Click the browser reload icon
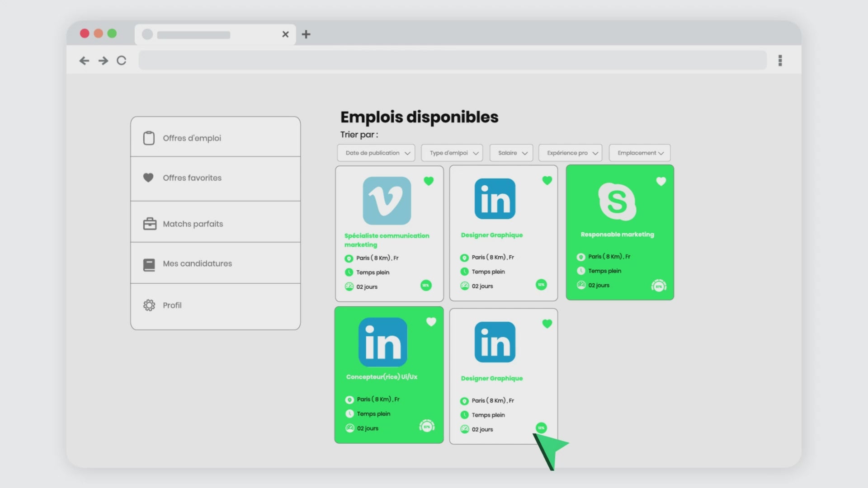Screen dimensions: 868x488 (121, 61)
